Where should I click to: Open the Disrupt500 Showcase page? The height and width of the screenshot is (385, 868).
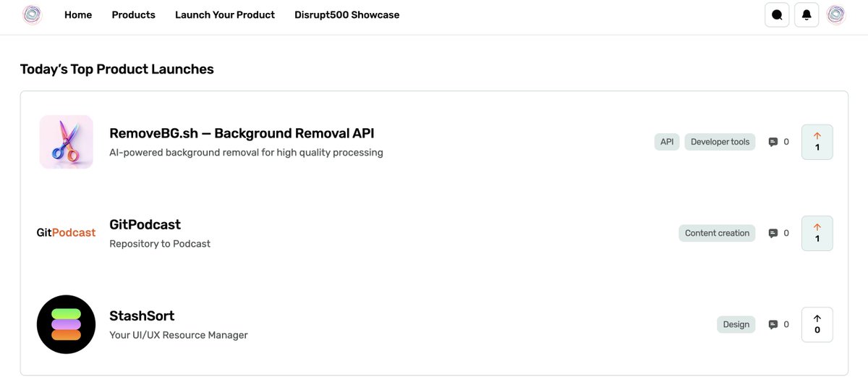pos(347,14)
